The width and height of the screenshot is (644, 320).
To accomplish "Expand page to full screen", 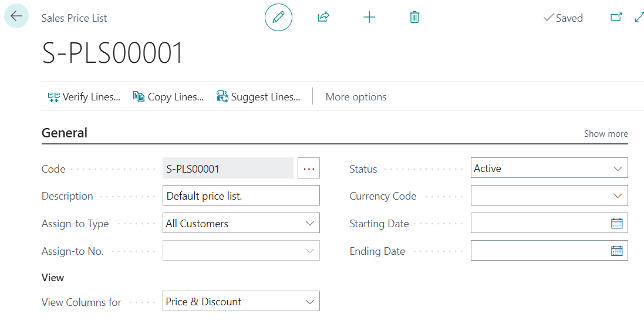I will click(639, 18).
